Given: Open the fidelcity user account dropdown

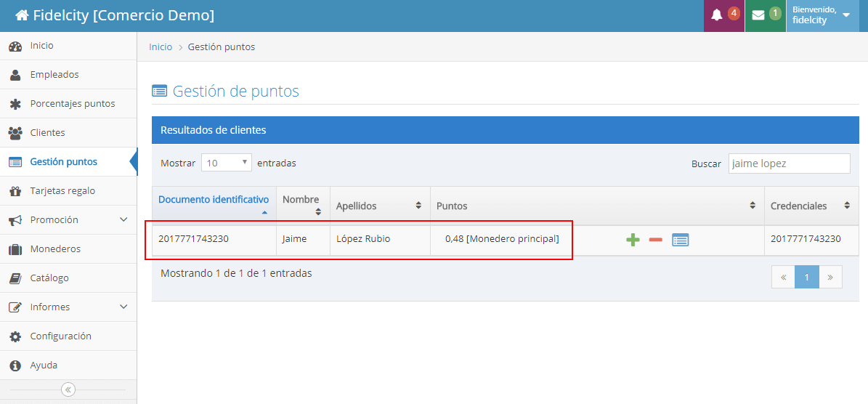Looking at the screenshot, I should click(822, 15).
